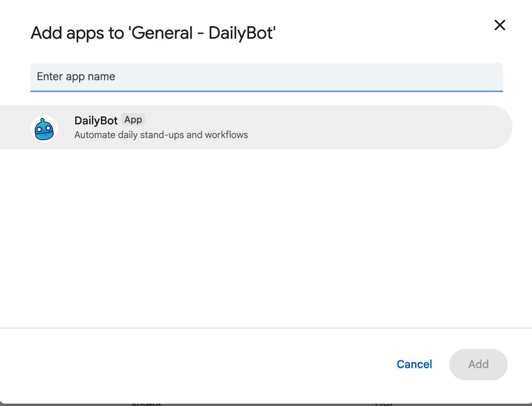Click the divider line above Cancel and Add
The width and height of the screenshot is (532, 406).
[x=266, y=328]
